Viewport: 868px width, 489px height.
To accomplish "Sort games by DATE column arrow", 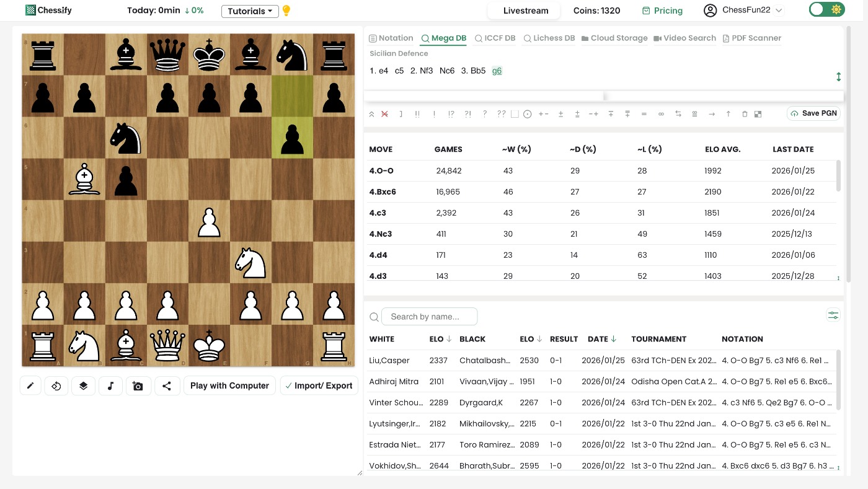I will coord(613,339).
